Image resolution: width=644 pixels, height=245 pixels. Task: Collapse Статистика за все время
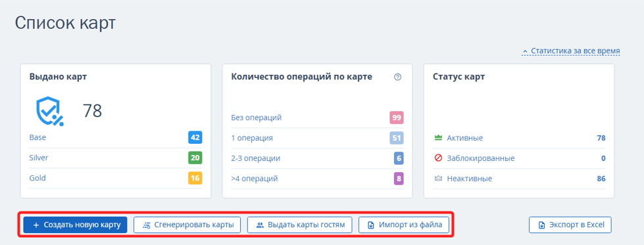click(x=571, y=51)
